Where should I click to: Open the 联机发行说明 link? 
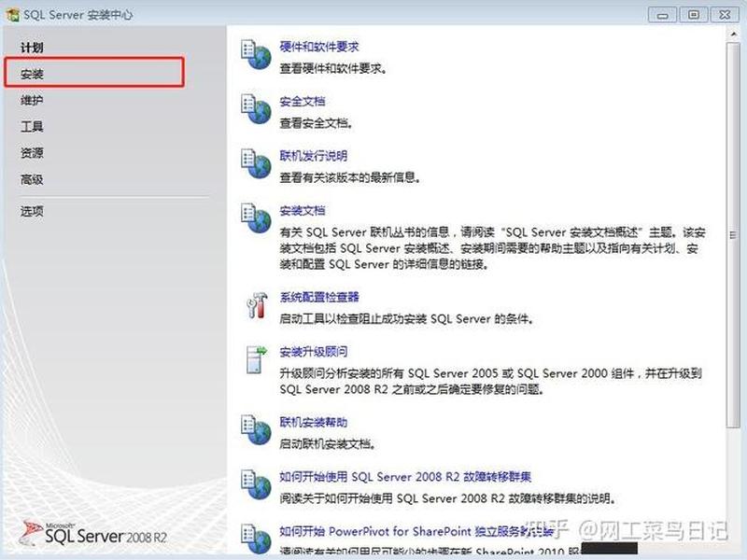314,156
